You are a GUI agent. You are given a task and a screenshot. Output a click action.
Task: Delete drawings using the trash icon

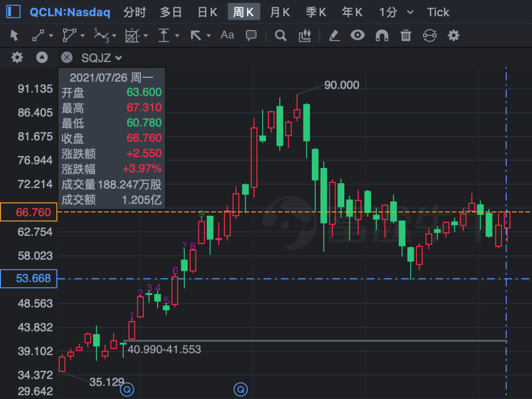[x=406, y=35]
